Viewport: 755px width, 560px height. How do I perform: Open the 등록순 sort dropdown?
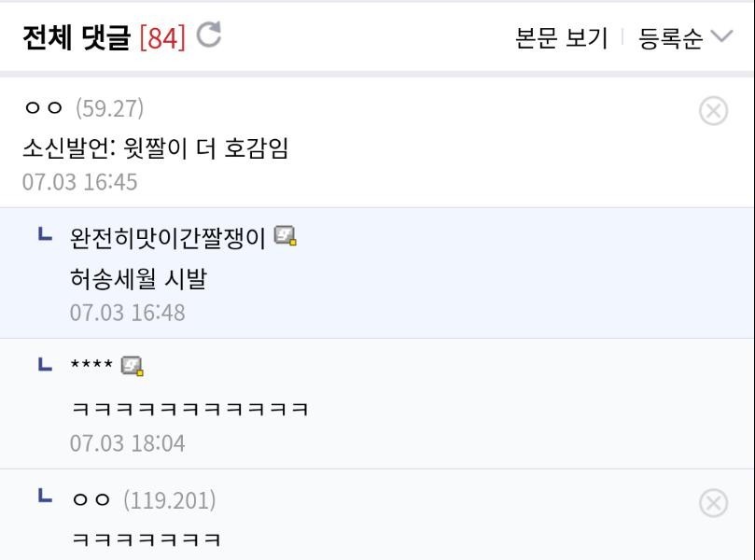point(670,37)
